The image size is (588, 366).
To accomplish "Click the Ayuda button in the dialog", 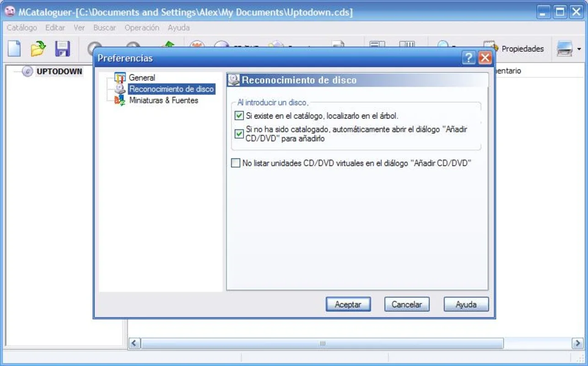I will coord(466,304).
